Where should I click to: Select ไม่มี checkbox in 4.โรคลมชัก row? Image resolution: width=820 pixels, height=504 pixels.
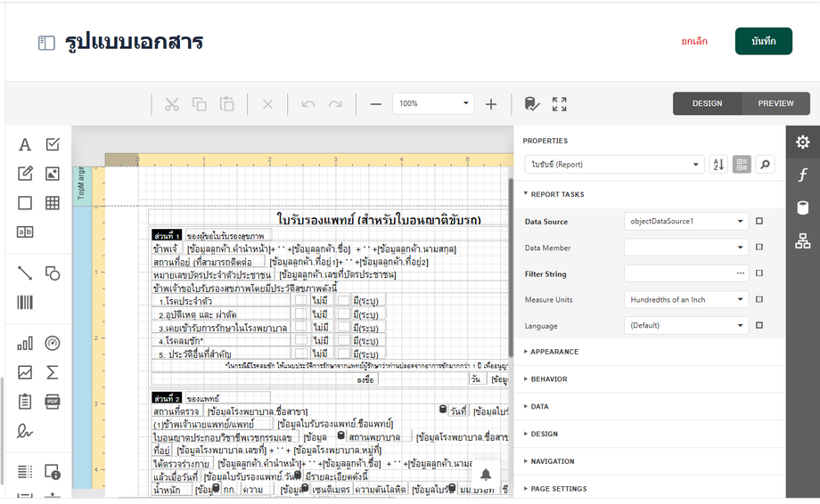300,339
